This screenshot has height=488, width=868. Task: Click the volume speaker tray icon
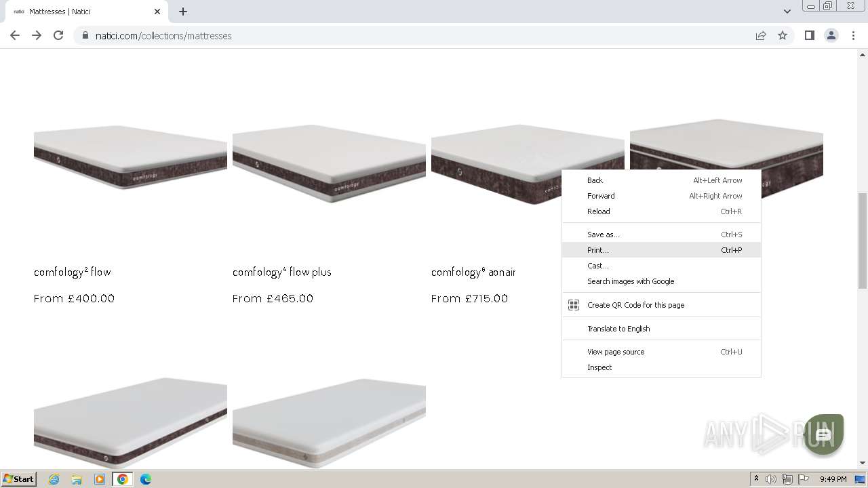click(x=771, y=479)
